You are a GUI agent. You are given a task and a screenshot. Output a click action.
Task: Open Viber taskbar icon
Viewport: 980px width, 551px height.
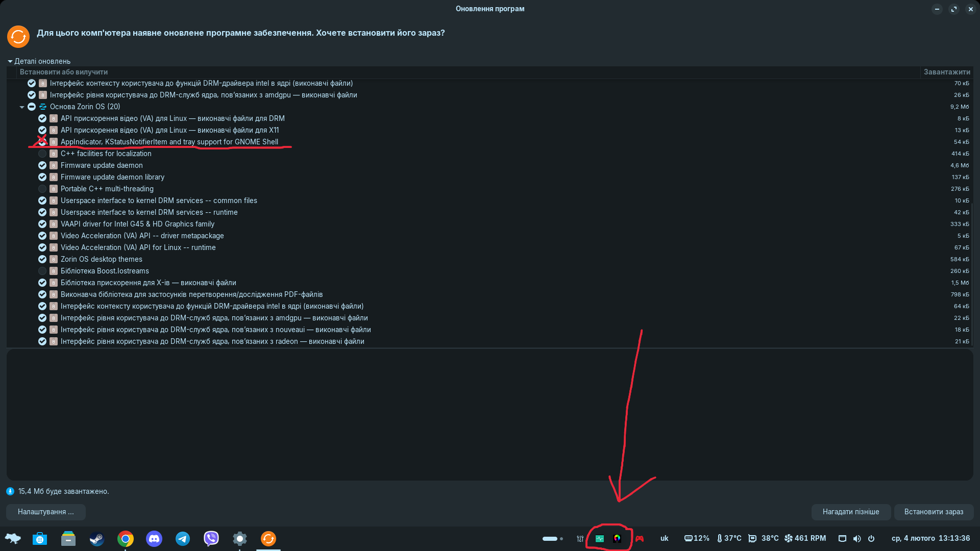(211, 539)
